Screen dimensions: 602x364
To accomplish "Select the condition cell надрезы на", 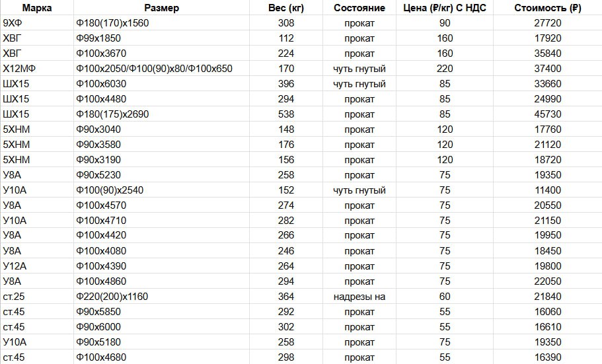I will [359, 297].
